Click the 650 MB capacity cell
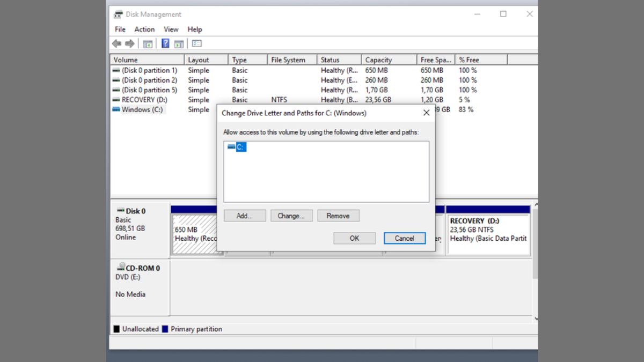The height and width of the screenshot is (362, 644). pos(377,70)
